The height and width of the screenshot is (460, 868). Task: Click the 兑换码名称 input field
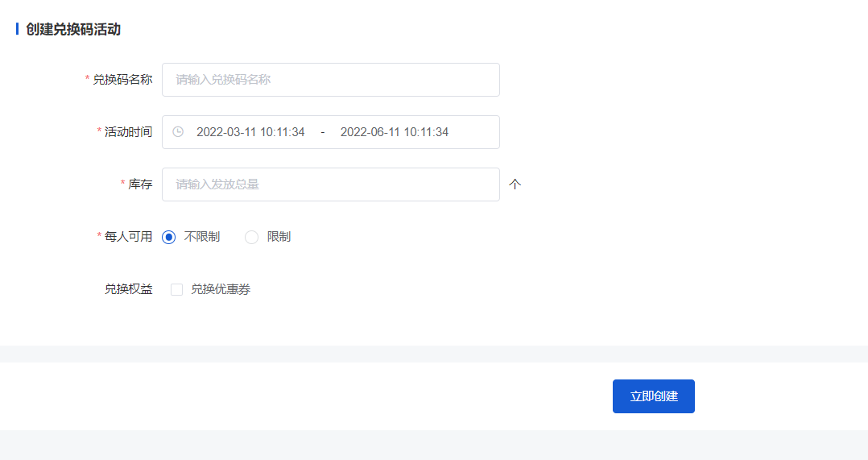(x=330, y=80)
